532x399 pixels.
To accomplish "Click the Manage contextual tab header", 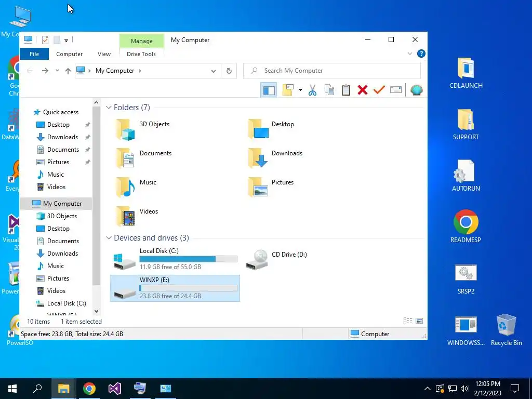I will click(142, 41).
